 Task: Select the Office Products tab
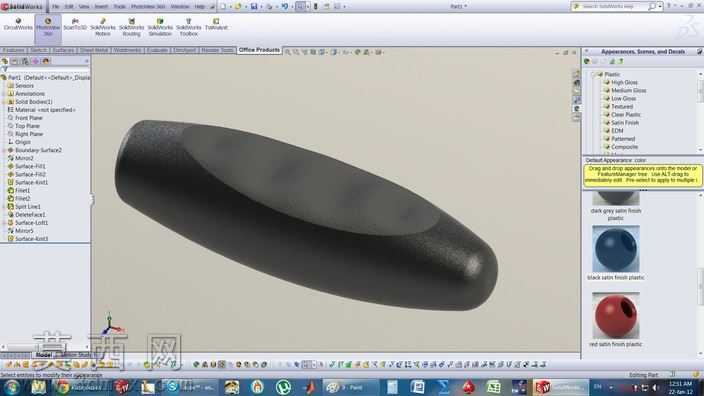259,50
